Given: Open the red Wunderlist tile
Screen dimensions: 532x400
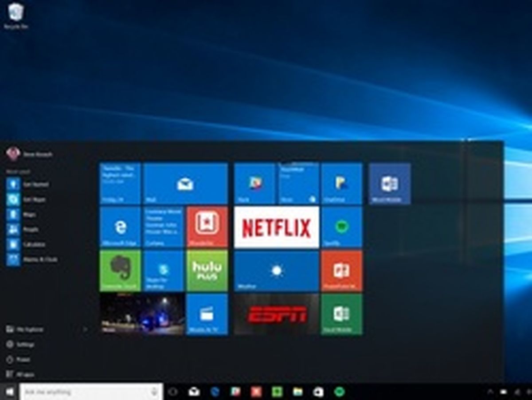Looking at the screenshot, I should (x=207, y=227).
